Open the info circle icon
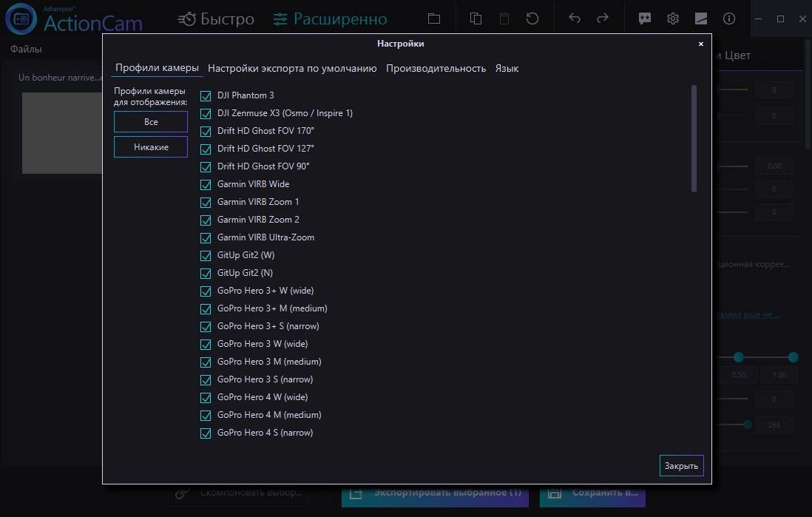This screenshot has height=517, width=812. (728, 18)
